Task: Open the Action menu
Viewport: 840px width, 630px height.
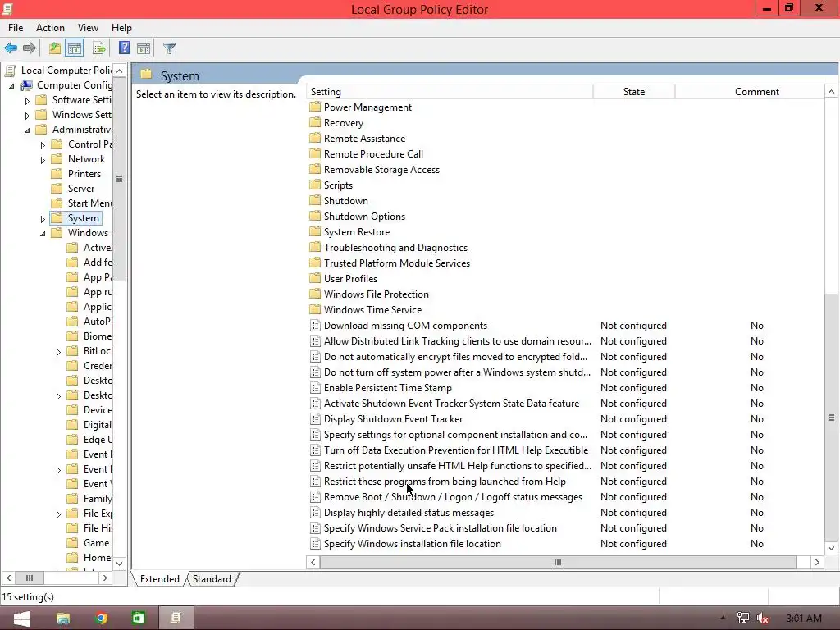Action: (50, 28)
